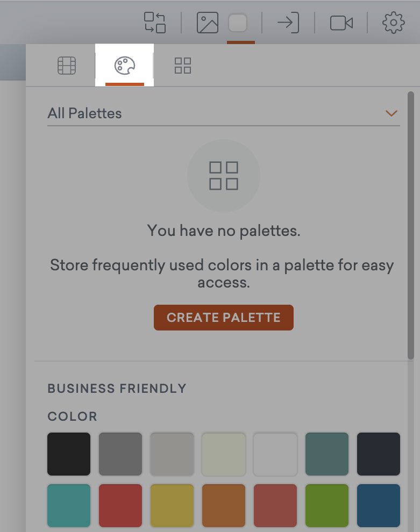Click the 'You have no palettes' message area
Viewport: 420px width, 532px height.
pyautogui.click(x=224, y=230)
